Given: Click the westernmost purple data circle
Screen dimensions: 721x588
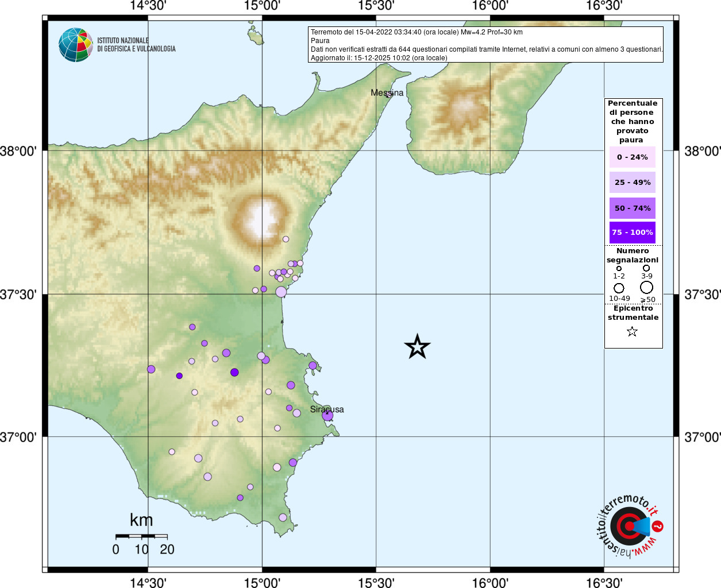Looking at the screenshot, I should pos(151,369).
